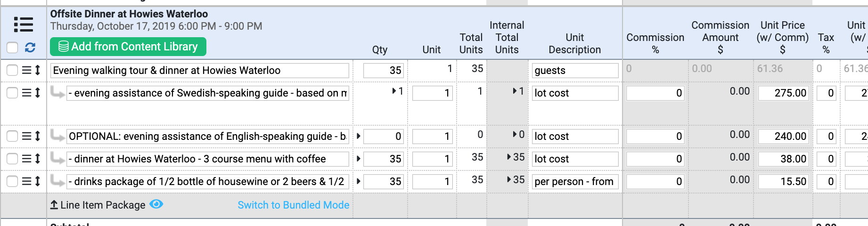Click Add from Content Library button

pos(128,47)
